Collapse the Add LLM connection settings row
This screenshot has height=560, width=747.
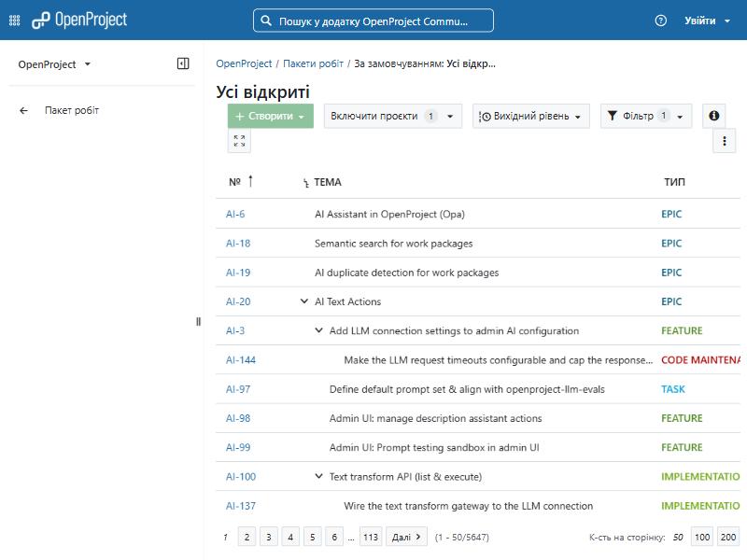[x=318, y=330]
